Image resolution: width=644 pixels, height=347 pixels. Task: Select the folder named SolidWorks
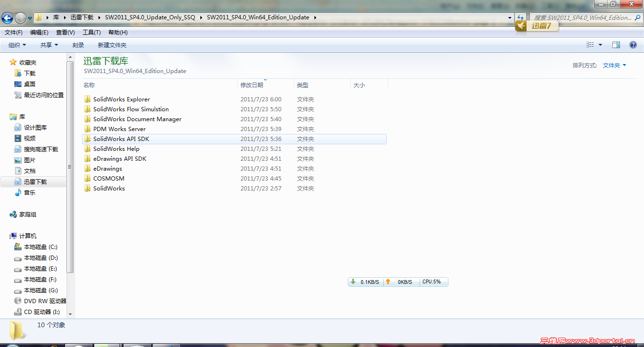coord(109,189)
